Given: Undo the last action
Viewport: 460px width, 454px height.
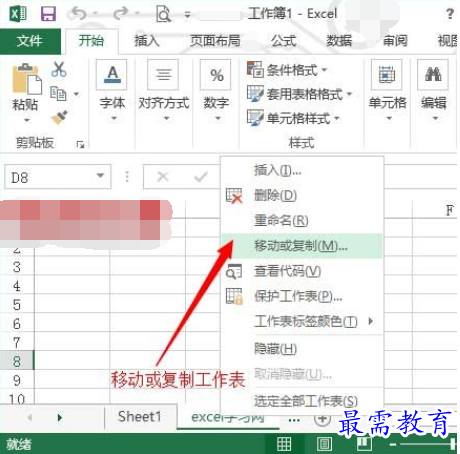Looking at the screenshot, I should tap(79, 14).
